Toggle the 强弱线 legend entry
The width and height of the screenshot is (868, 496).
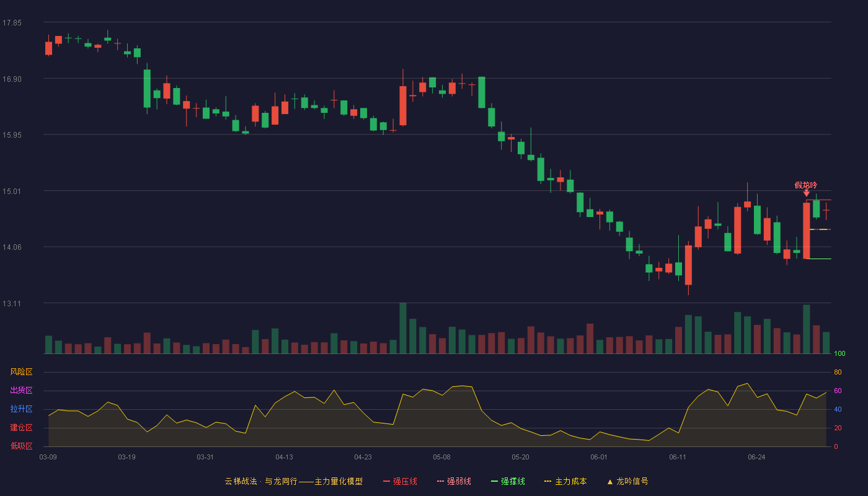coord(454,481)
